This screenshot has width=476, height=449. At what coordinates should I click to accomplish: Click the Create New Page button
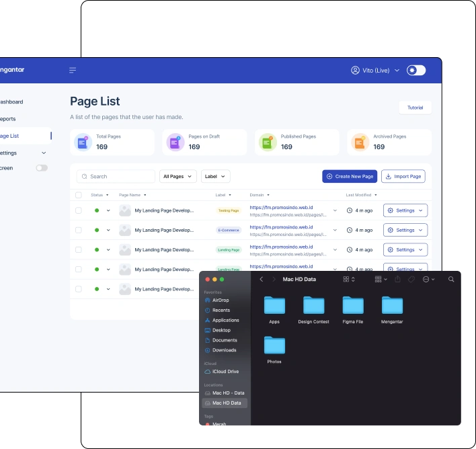350,176
